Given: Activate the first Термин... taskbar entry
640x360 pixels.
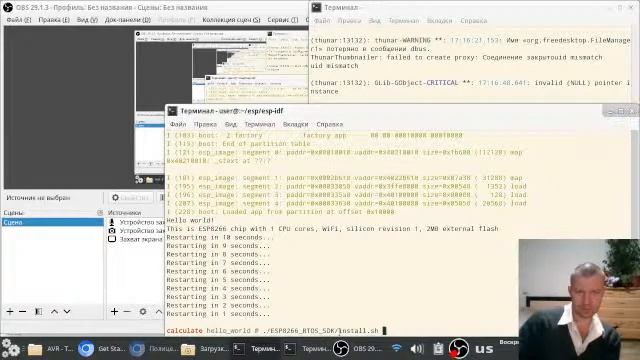Looking at the screenshot, I should tap(256, 349).
